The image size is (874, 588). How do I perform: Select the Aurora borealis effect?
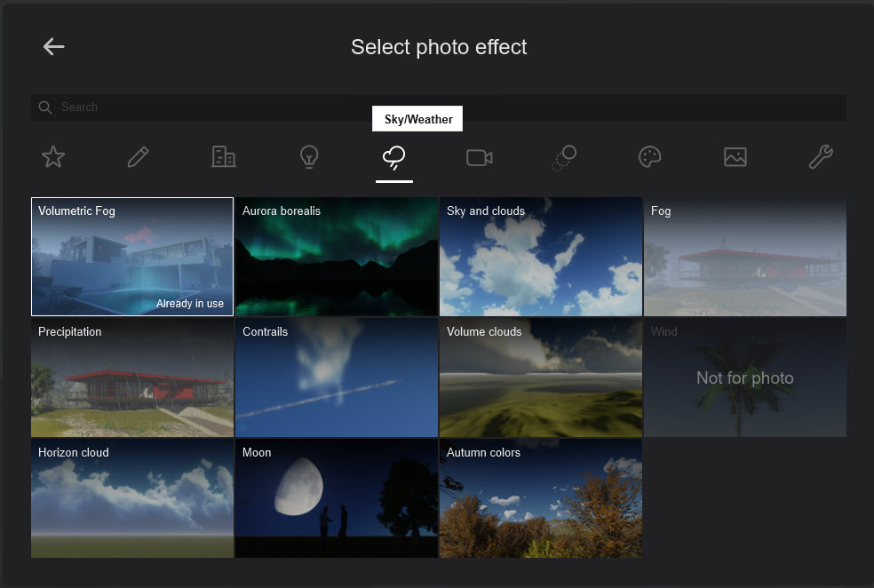336,257
